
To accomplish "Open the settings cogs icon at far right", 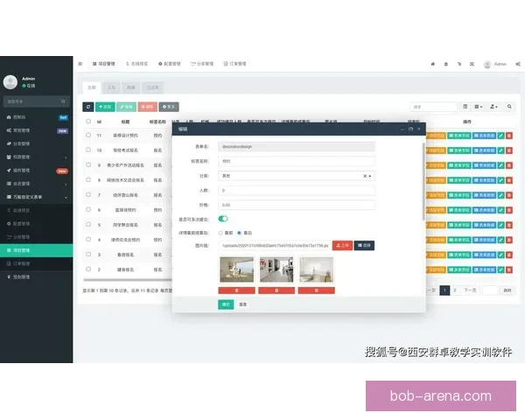I will (x=518, y=64).
